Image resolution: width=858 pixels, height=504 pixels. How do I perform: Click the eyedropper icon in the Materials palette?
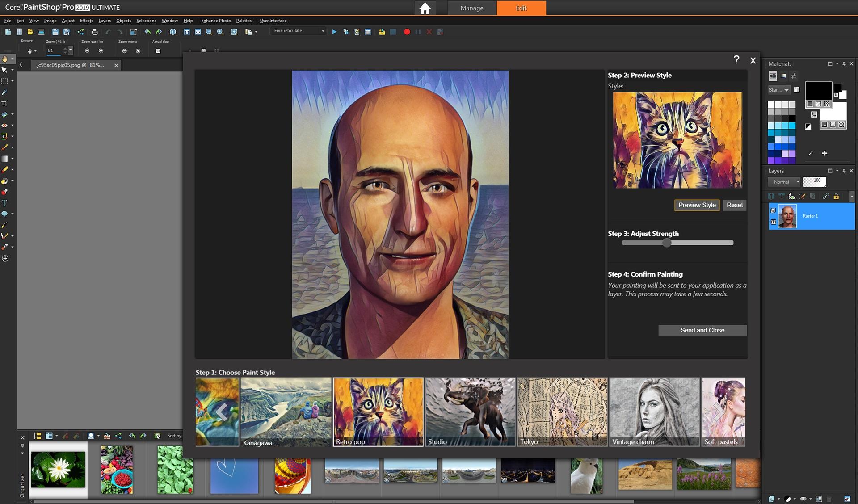810,153
